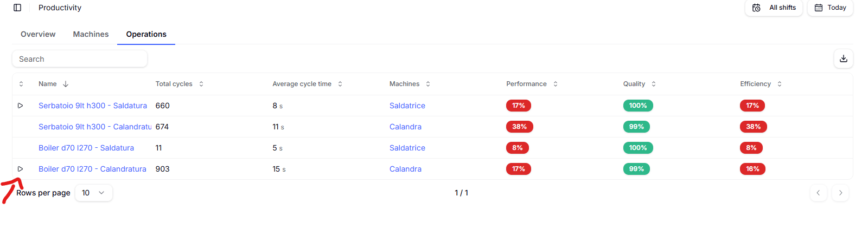Sort the Average cycle time column
The width and height of the screenshot is (868, 229).
point(340,84)
